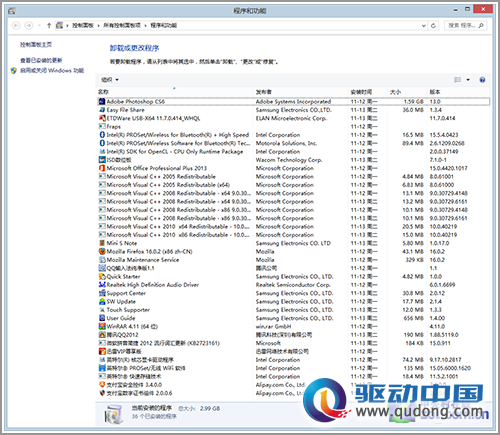Select the 'Intel(R) PROSet/Wireless Software for Bluetooth' row
500x435 pixels.
point(293,143)
